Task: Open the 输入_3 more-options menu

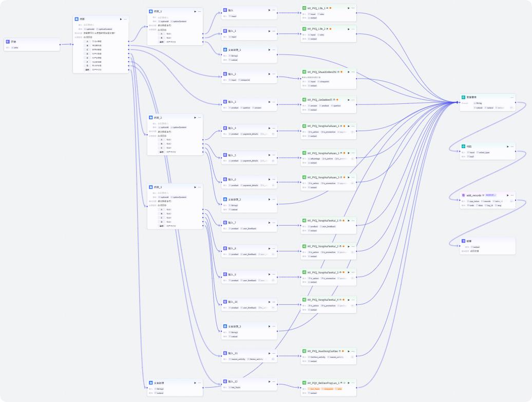Action: coord(274,102)
